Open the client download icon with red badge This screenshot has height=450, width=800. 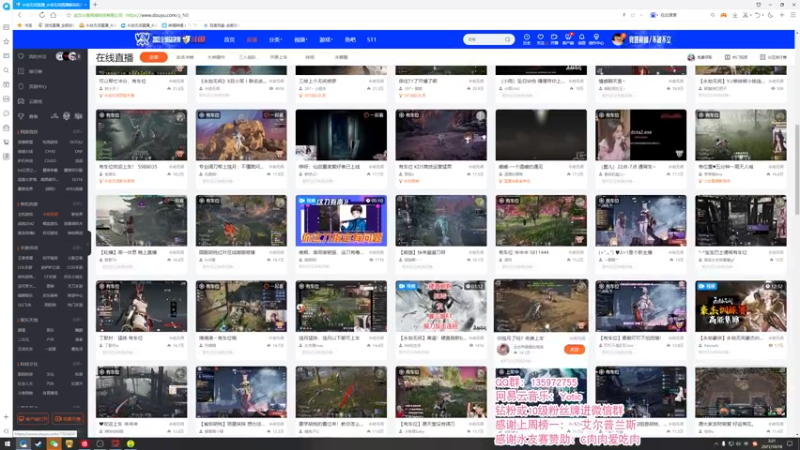coord(568,39)
